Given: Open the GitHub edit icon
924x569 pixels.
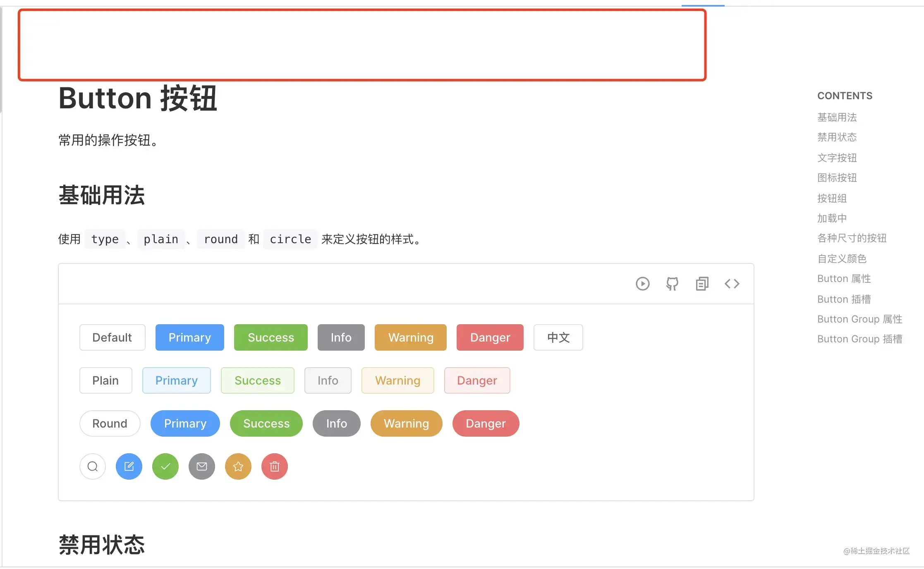Looking at the screenshot, I should 672,284.
